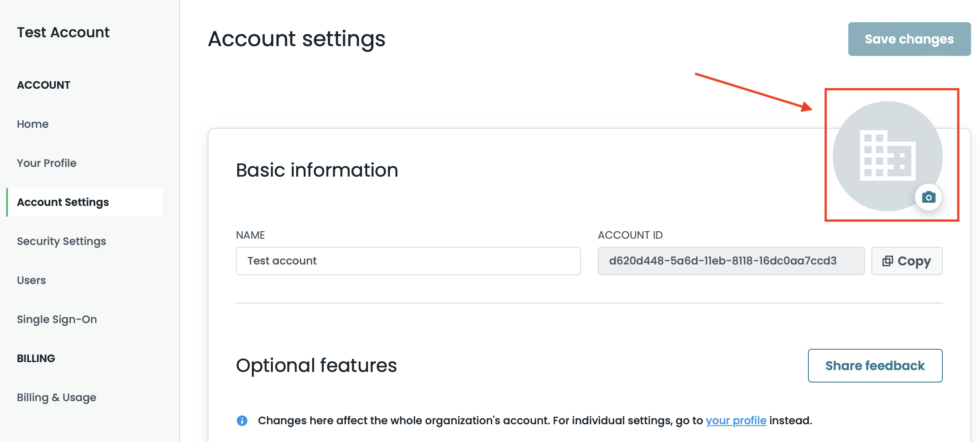Click the Account settings page title
The height and width of the screenshot is (442, 980).
point(296,39)
